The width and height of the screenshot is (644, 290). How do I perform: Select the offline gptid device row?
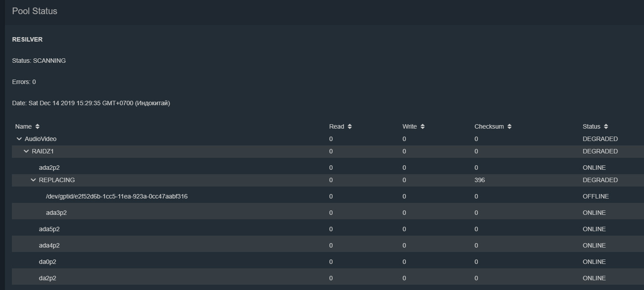coord(117,196)
